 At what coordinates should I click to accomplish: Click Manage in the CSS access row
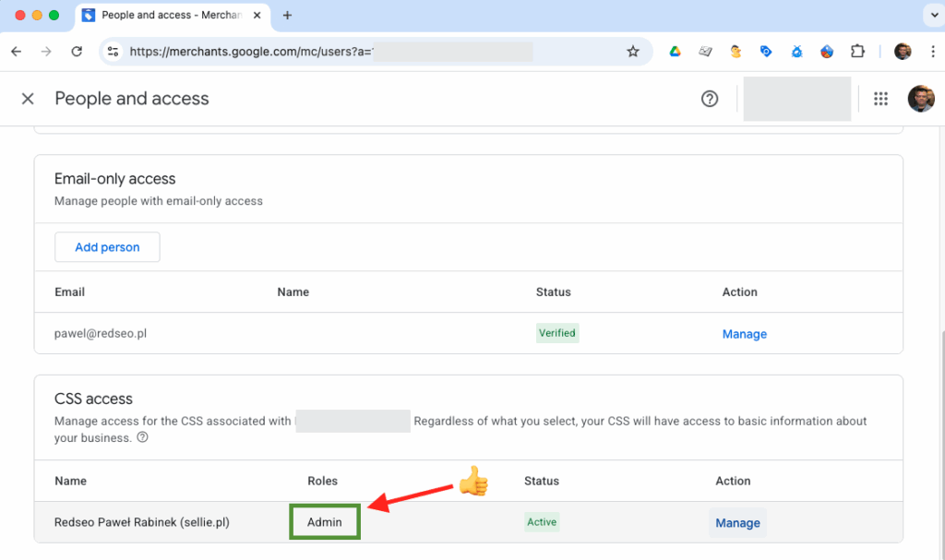tap(736, 522)
